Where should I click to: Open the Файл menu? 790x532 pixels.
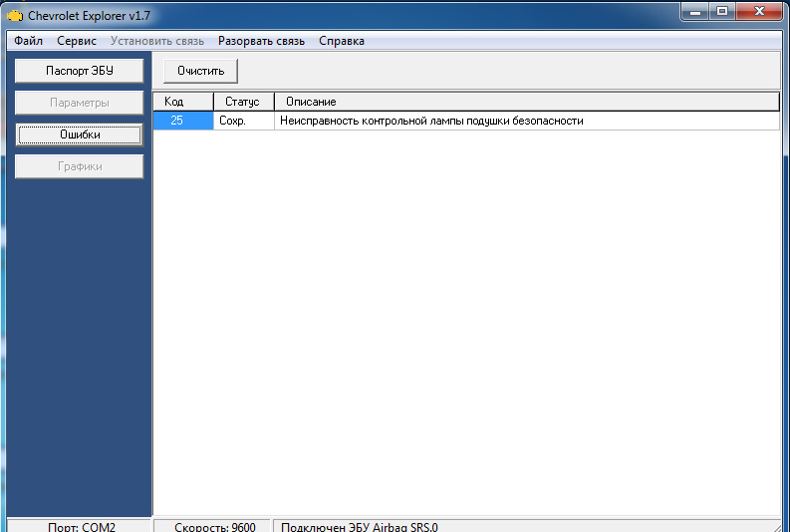coord(28,41)
